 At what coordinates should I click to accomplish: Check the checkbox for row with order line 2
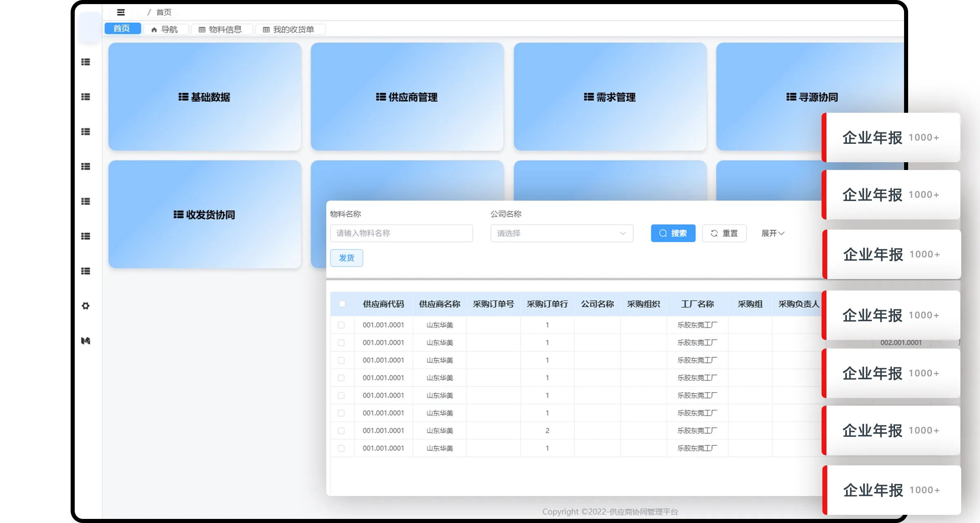(x=341, y=431)
